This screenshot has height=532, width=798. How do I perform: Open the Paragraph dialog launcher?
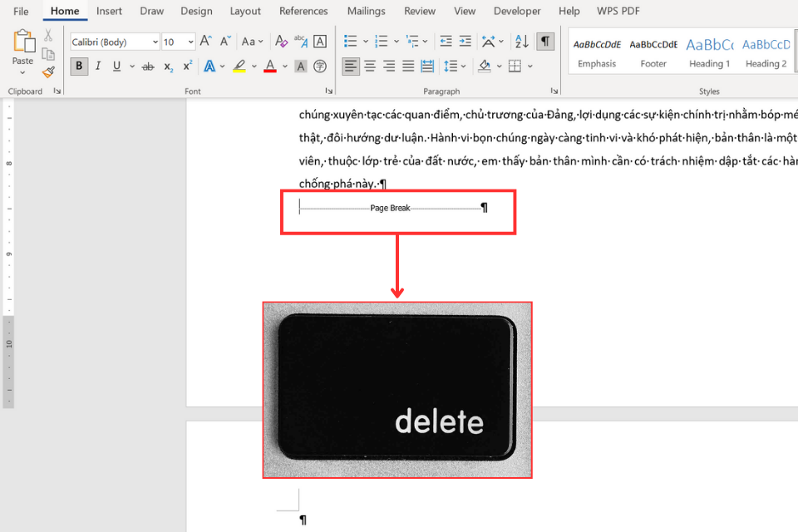click(554, 91)
